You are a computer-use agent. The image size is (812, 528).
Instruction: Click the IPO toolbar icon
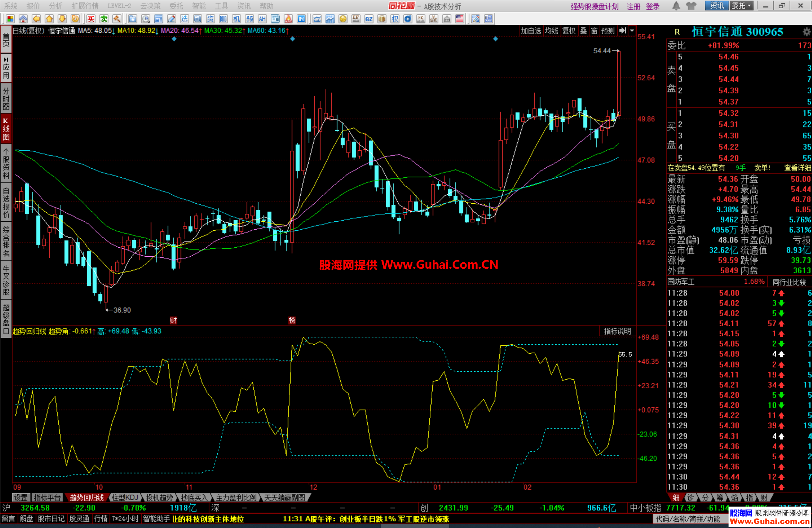point(301,19)
